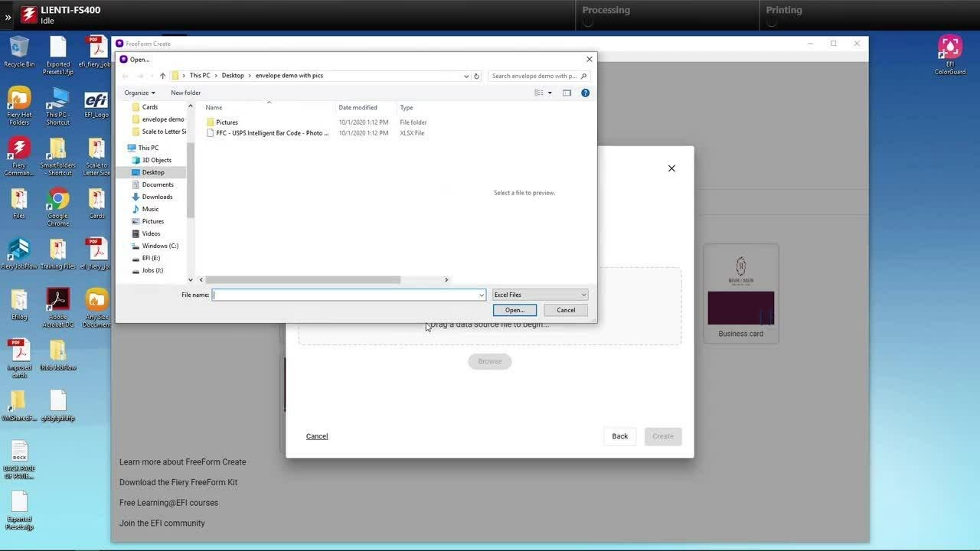980x551 pixels.
Task: Open Fiery Command WorkStation desktop icon
Action: [x=19, y=156]
